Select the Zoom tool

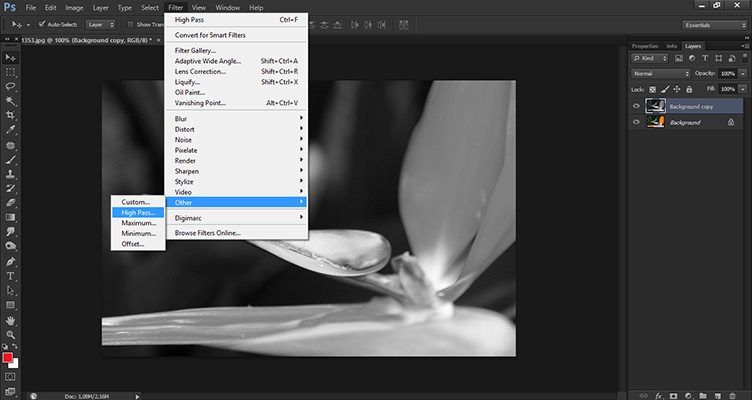point(10,334)
